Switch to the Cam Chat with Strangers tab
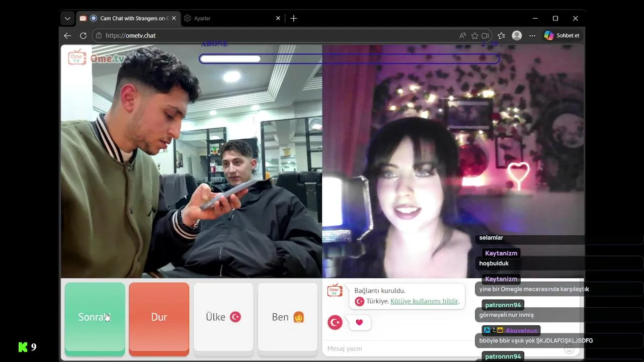 coord(128,19)
